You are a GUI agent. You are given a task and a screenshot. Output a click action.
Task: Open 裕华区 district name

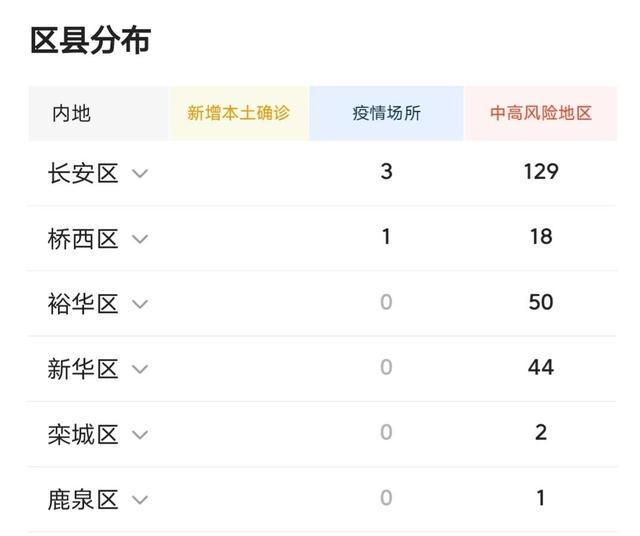(x=83, y=304)
